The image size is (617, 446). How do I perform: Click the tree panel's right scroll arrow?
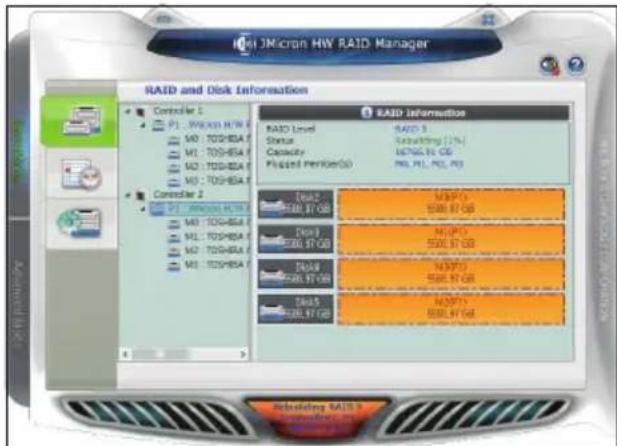coord(243,354)
